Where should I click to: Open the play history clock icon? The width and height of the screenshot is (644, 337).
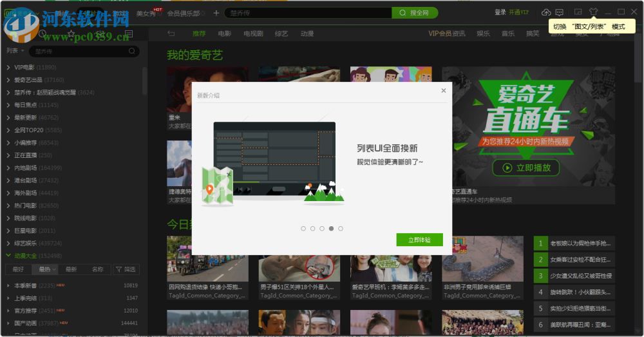point(43,34)
